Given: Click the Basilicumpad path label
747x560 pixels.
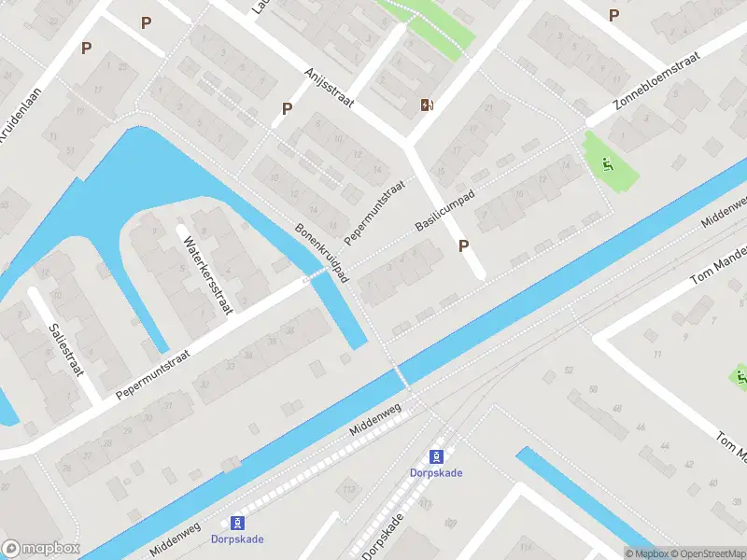Looking at the screenshot, I should [x=445, y=211].
